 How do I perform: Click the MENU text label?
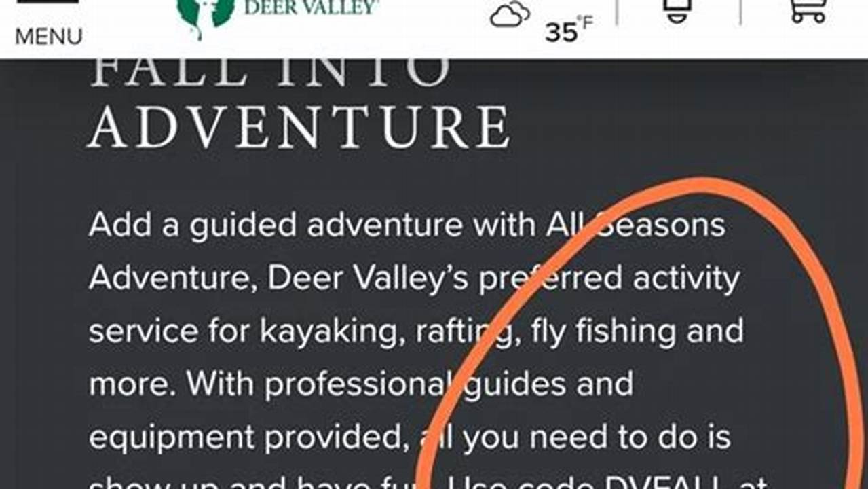coord(48,37)
